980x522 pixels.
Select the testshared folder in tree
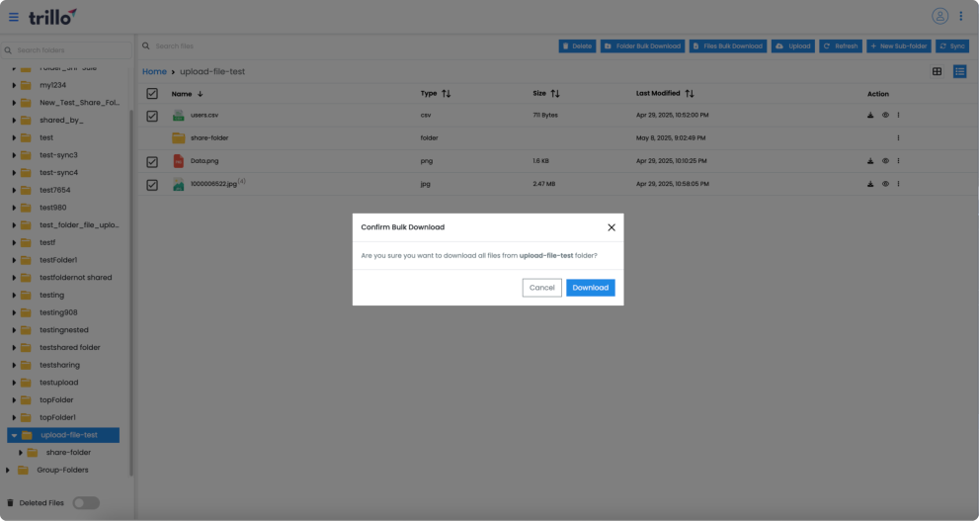point(70,348)
